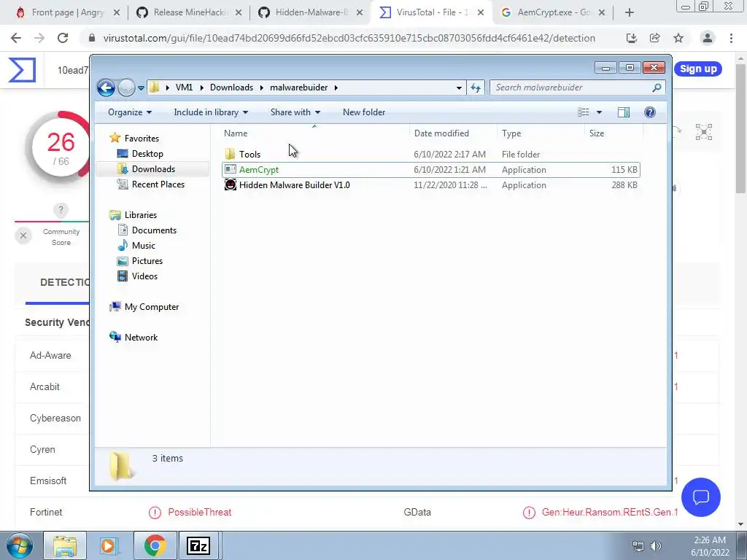
Task: Open Explorer help
Action: 649,112
